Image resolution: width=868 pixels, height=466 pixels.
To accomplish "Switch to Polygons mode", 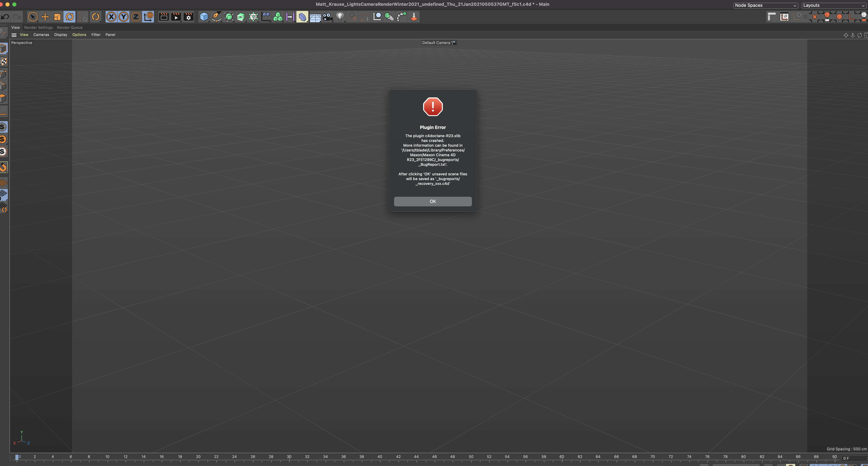I will (x=3, y=98).
